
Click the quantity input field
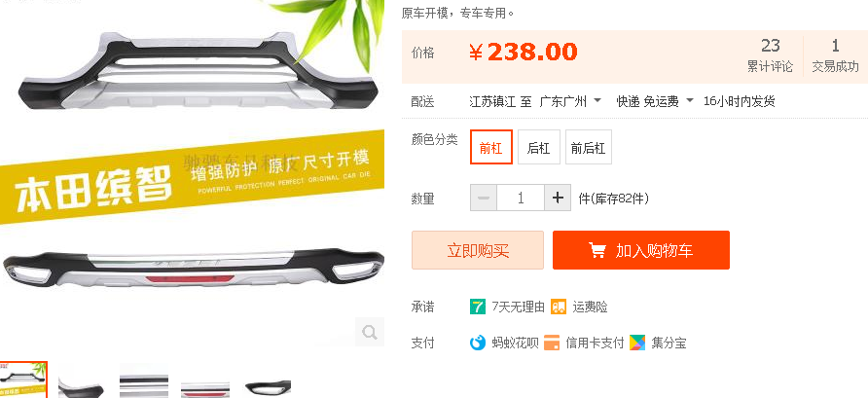(x=521, y=198)
